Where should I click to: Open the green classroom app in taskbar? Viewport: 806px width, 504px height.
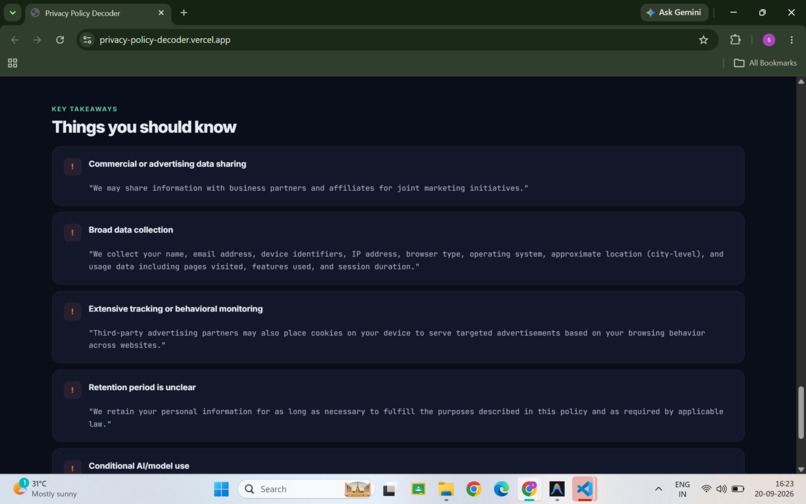coord(418,489)
